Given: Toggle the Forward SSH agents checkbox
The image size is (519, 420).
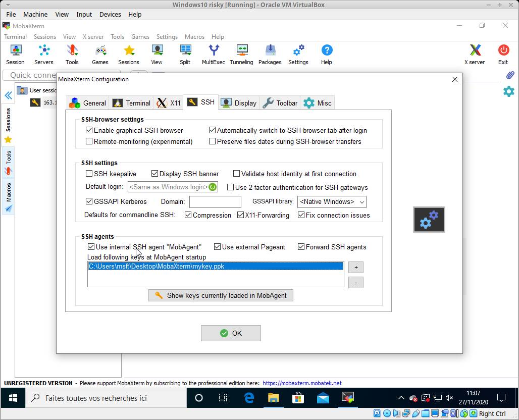Looking at the screenshot, I should (x=301, y=246).
